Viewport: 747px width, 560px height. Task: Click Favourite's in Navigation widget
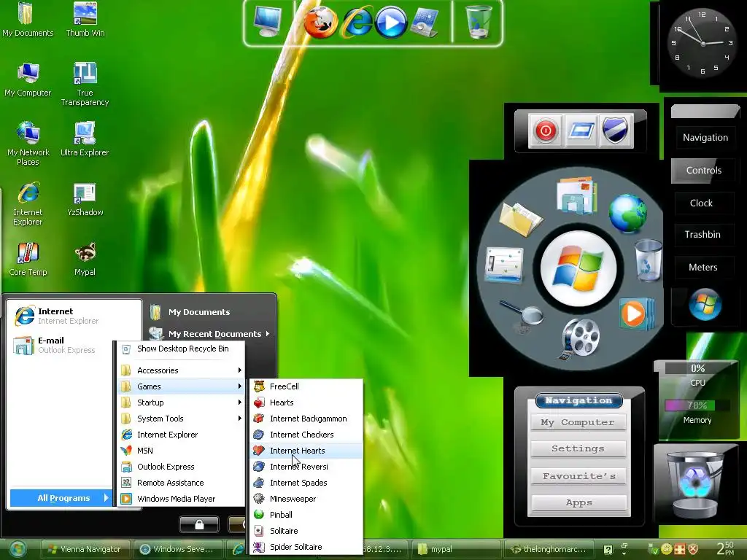578,476
